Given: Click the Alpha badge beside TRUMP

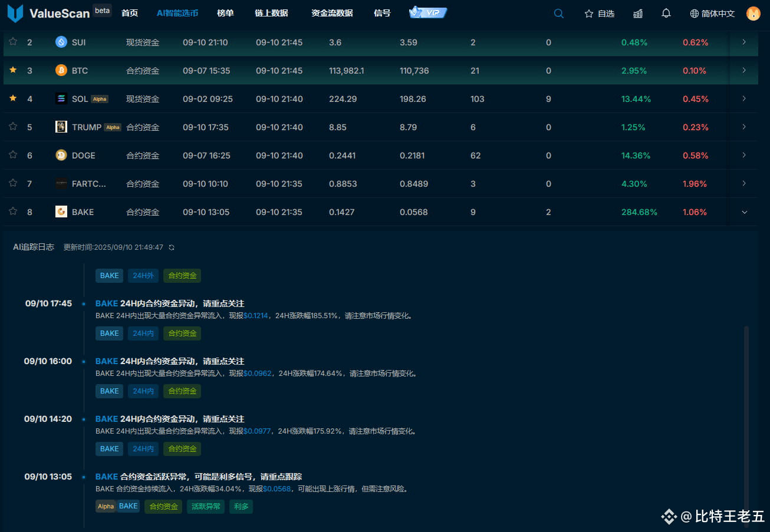Looking at the screenshot, I should tap(113, 127).
